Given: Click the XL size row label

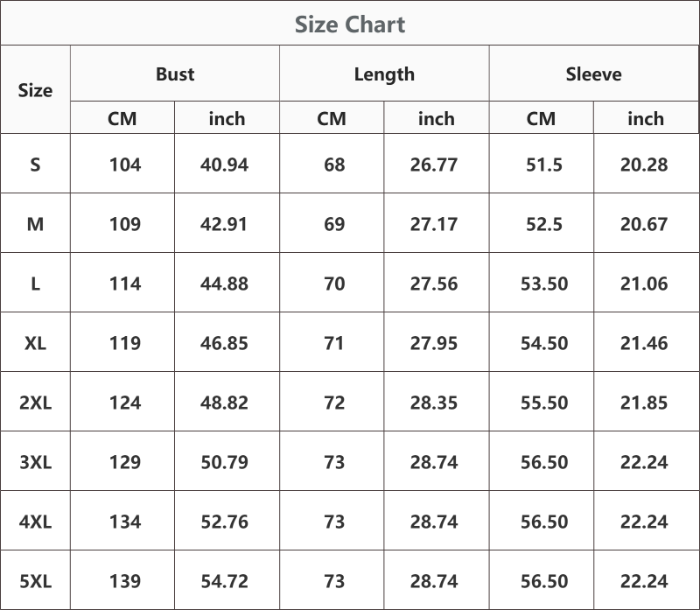Looking at the screenshot, I should (35, 343).
